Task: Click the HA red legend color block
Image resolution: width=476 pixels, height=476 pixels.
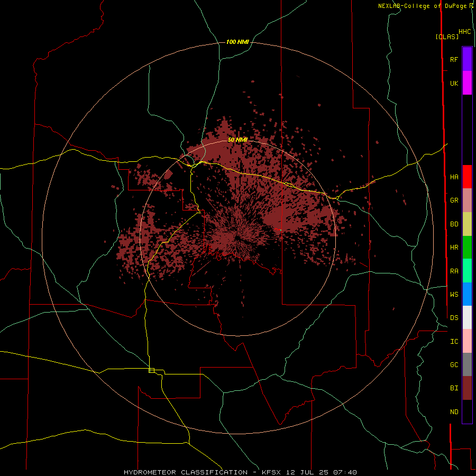Action: (467, 177)
